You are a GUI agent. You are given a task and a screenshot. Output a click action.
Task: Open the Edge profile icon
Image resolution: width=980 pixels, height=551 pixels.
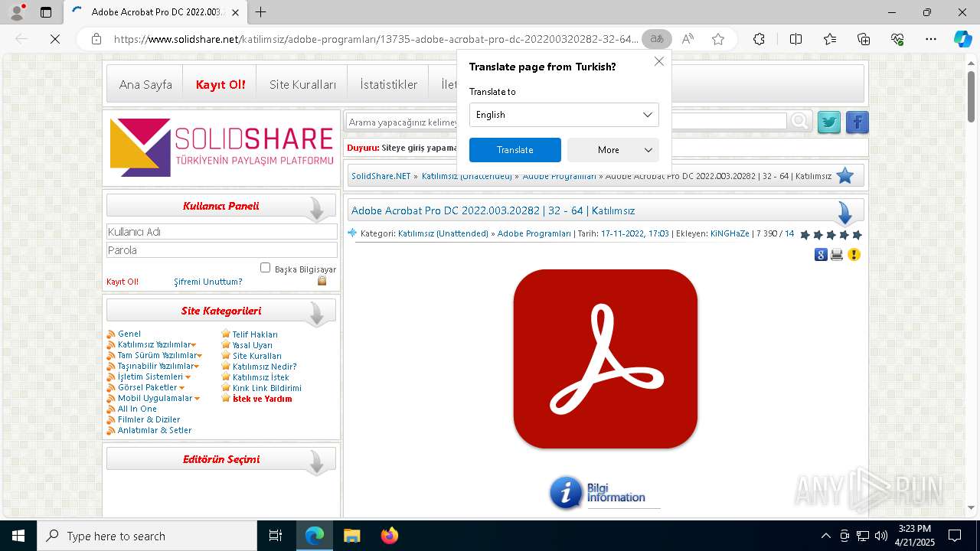(x=16, y=12)
